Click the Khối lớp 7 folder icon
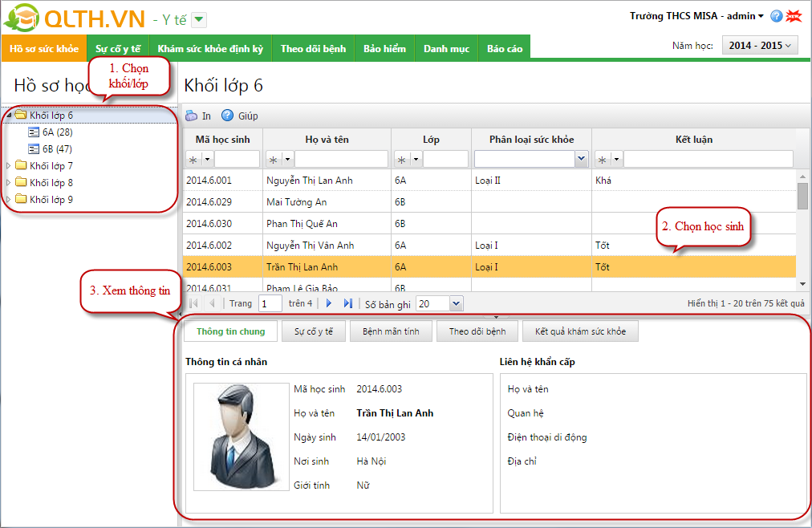This screenshot has height=528, width=812. click(21, 165)
